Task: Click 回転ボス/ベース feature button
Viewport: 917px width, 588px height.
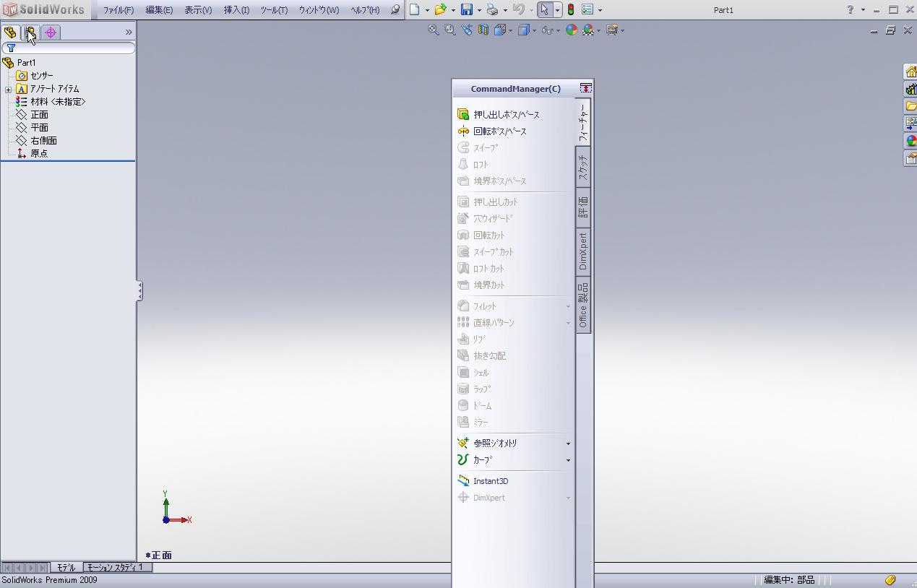Action: 492,131
